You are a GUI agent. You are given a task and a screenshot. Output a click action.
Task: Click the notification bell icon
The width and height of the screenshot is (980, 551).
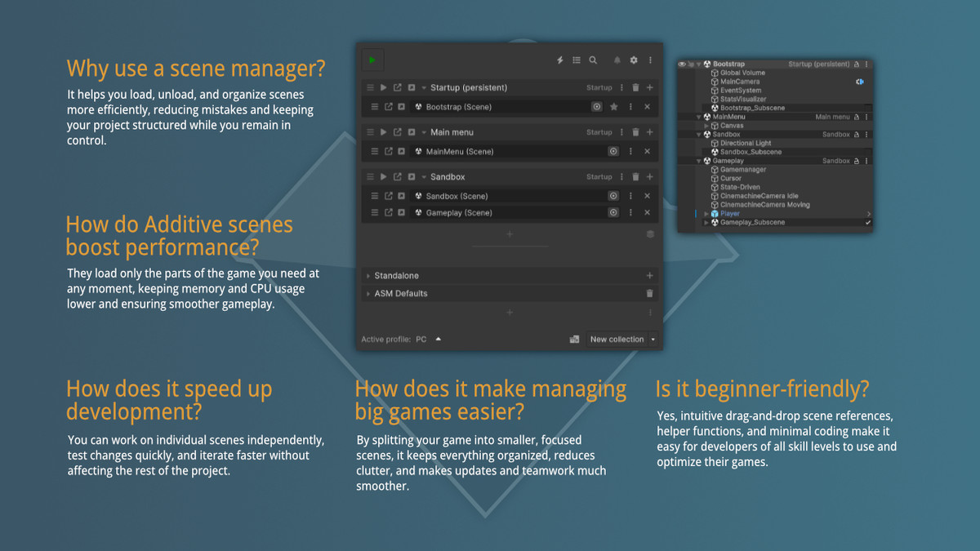click(617, 61)
